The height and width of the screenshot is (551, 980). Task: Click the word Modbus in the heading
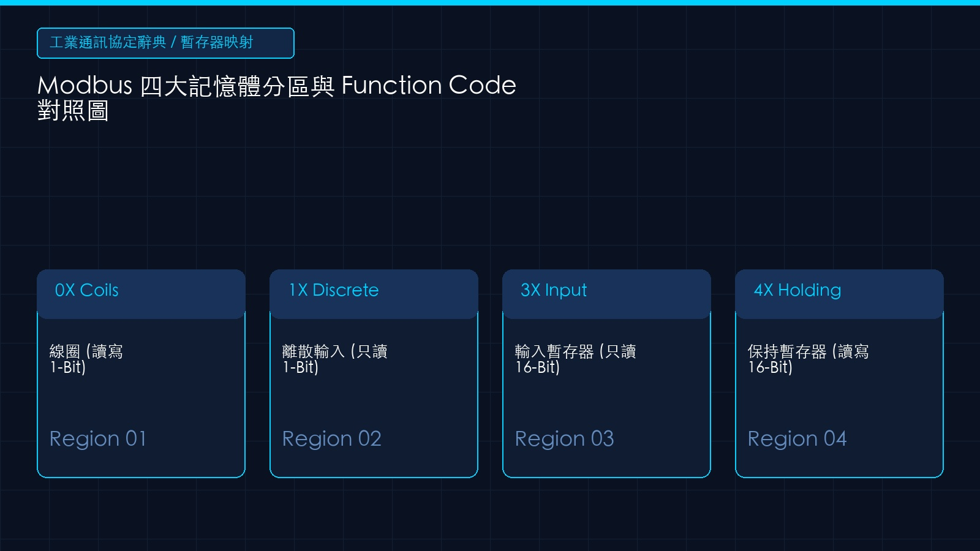(85, 85)
